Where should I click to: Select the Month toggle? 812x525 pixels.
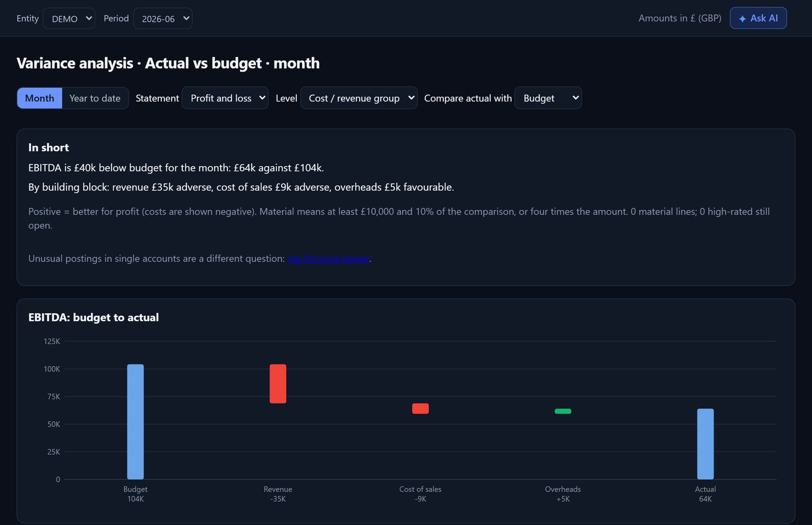coord(40,98)
